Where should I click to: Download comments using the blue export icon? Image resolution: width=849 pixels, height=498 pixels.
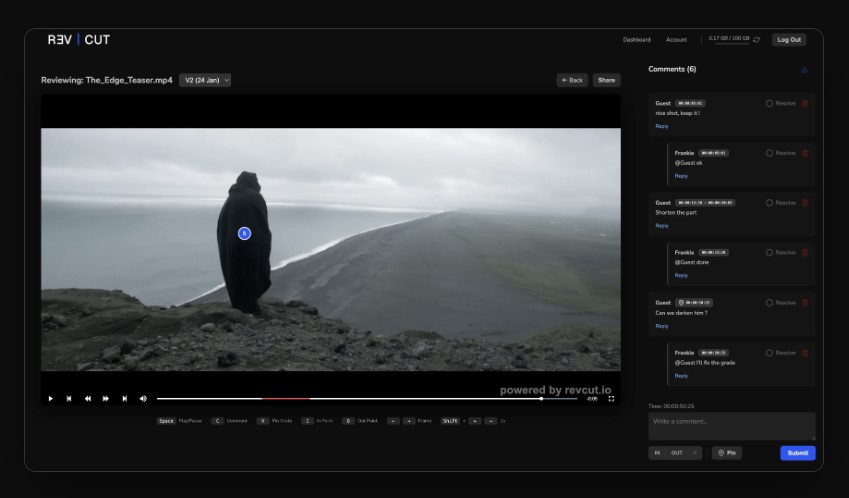[x=804, y=69]
